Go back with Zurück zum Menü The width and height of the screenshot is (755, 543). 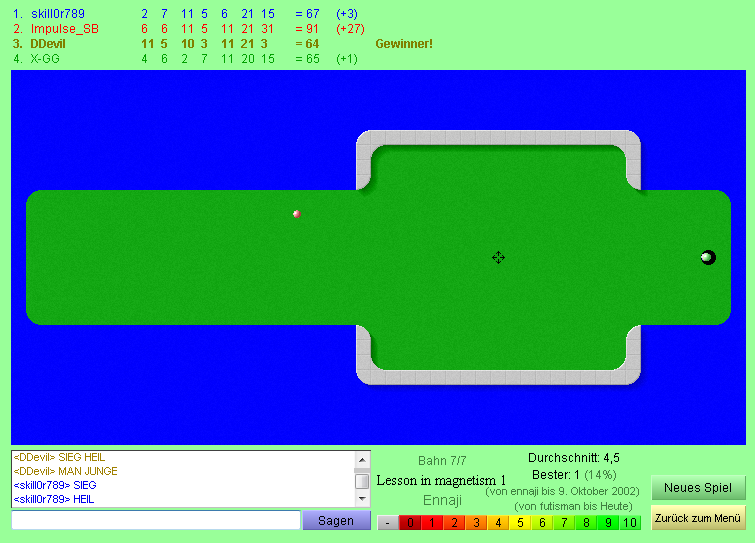pos(698,518)
